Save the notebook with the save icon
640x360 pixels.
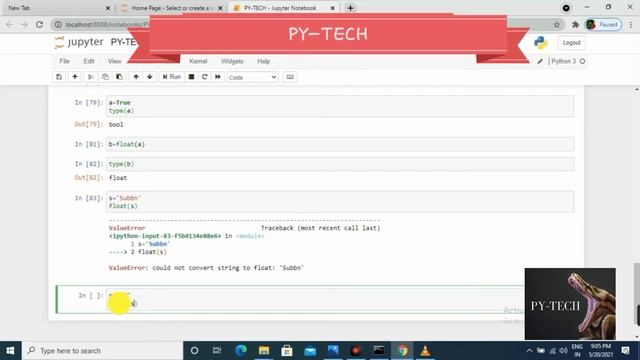(x=59, y=77)
